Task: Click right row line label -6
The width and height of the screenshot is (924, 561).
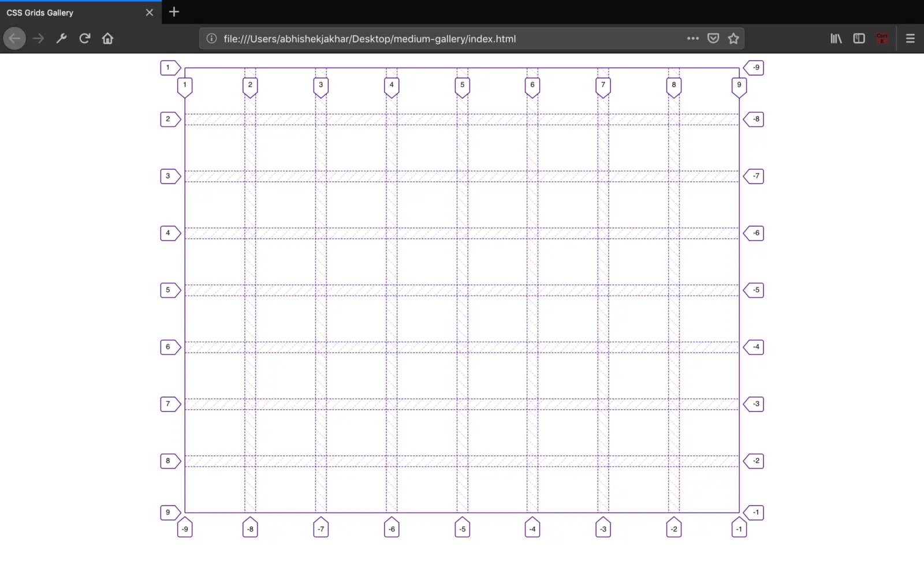Action: 754,233
